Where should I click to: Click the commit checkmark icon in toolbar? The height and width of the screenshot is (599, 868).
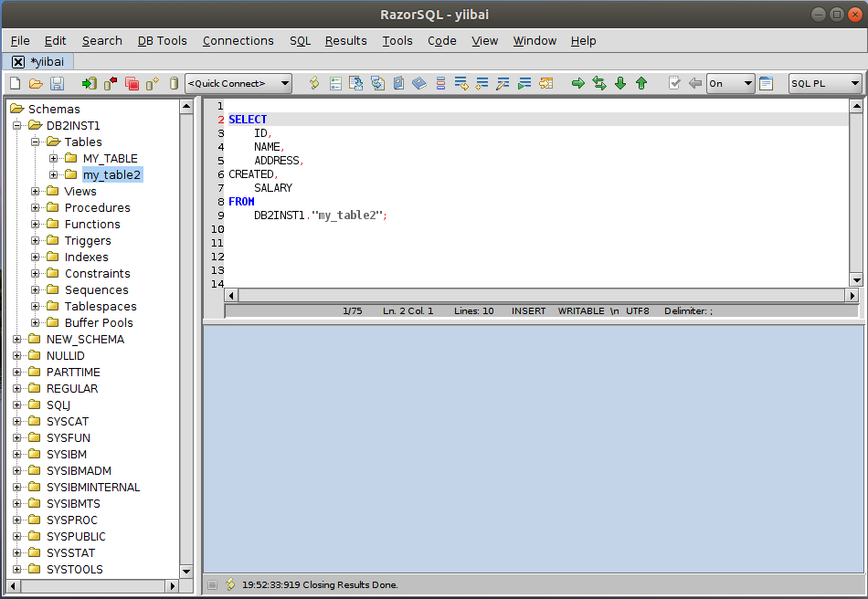[674, 83]
